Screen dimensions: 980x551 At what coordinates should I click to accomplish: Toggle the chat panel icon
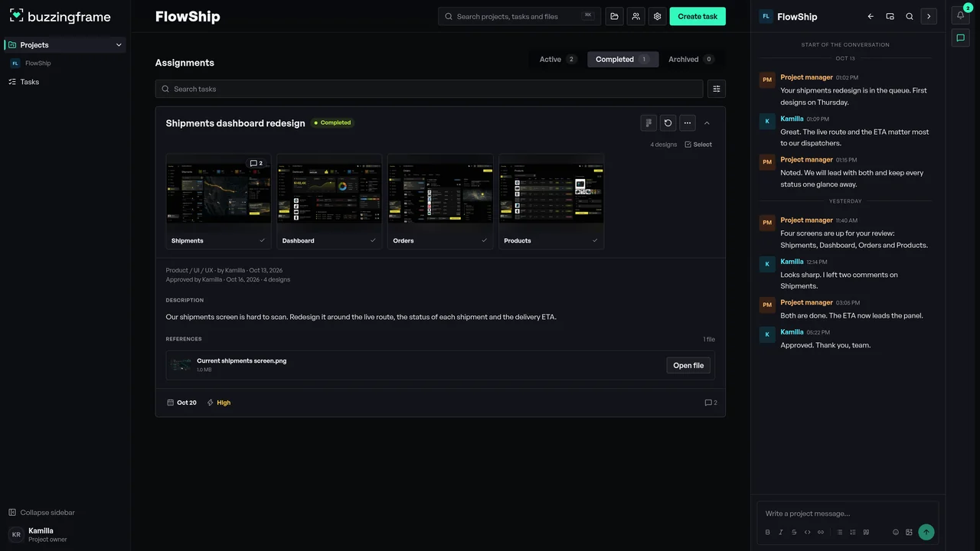[961, 37]
